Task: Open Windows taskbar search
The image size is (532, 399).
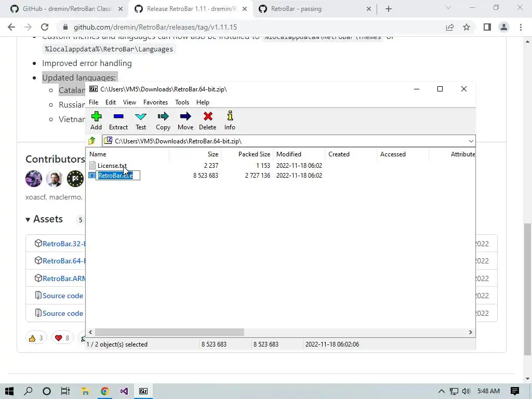Action: [28, 391]
